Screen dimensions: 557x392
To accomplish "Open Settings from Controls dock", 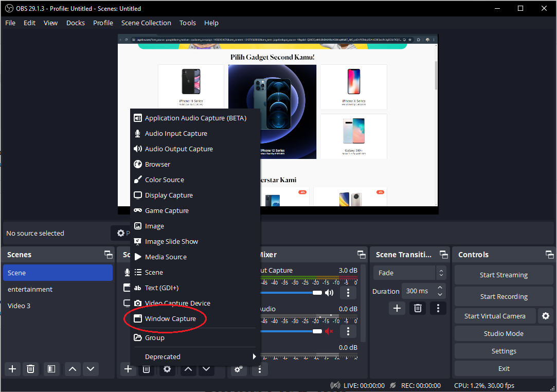I will pos(504,351).
